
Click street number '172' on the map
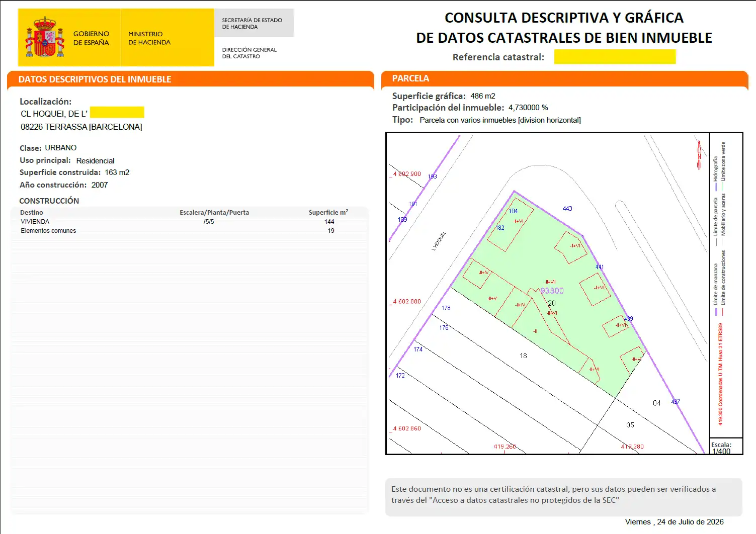point(400,376)
